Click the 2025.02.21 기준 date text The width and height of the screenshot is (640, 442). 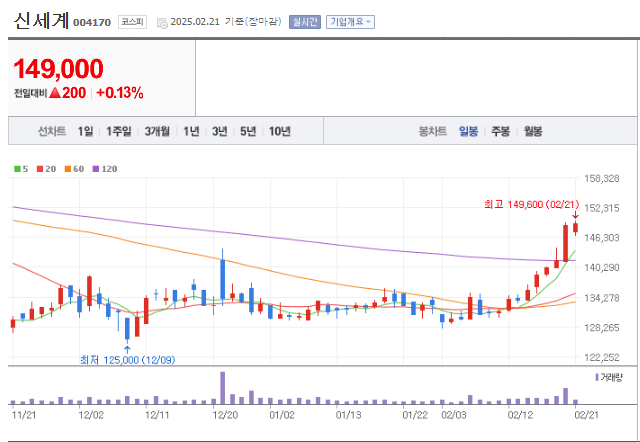click(226, 22)
